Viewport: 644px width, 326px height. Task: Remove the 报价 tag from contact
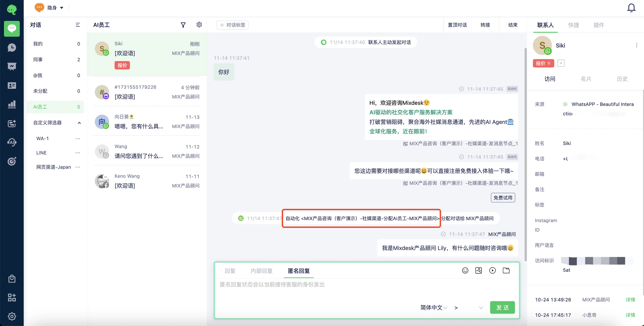549,63
